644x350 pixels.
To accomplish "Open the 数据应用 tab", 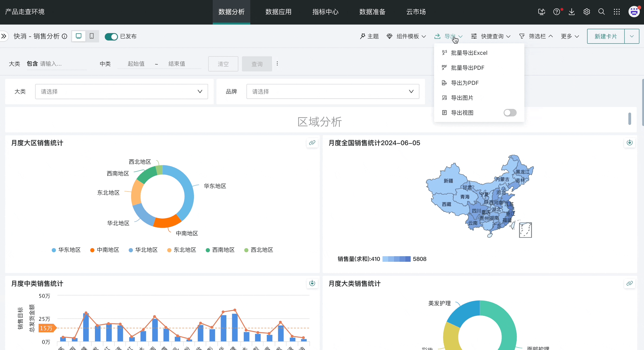I will point(278,12).
